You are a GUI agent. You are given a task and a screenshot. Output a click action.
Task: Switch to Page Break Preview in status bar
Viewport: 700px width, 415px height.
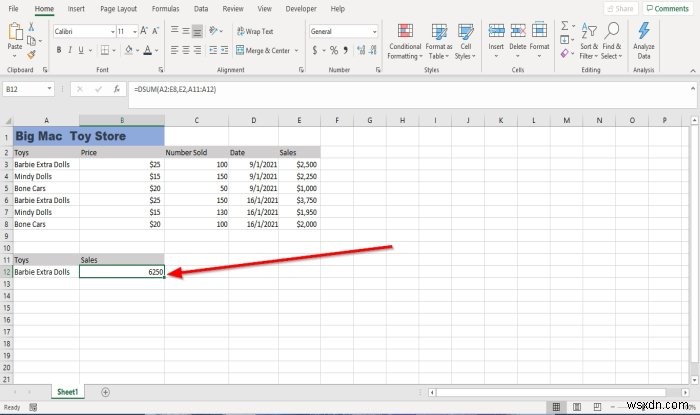tap(597, 407)
